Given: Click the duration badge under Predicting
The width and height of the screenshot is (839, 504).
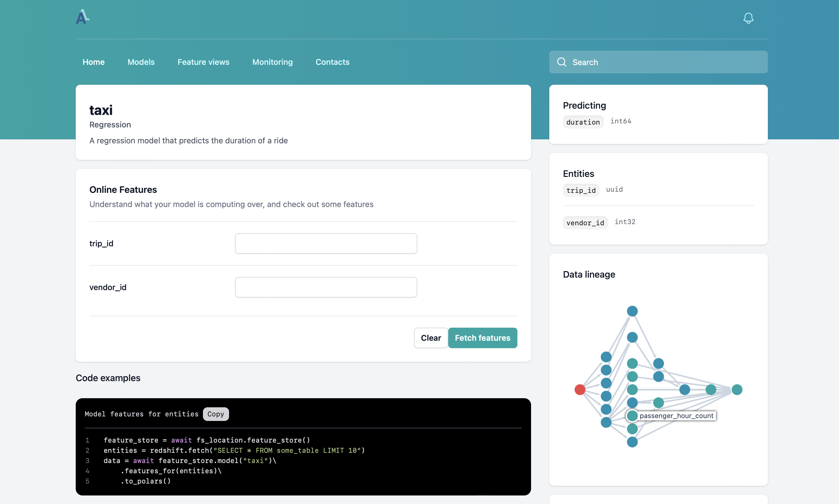Looking at the screenshot, I should click(x=583, y=122).
